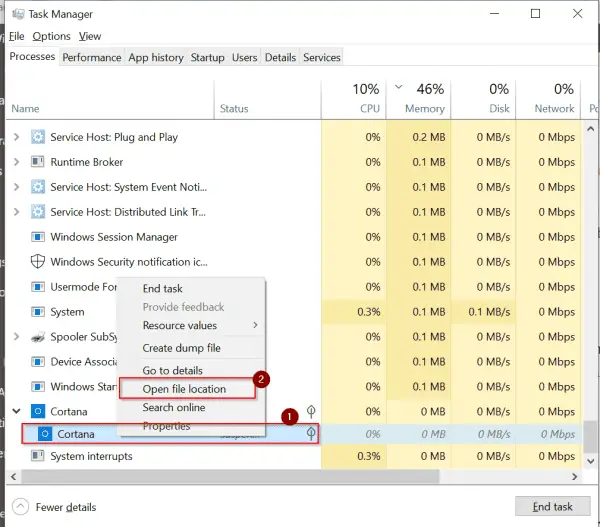The image size is (600, 527).
Task: Switch to the Performance tab
Action: pos(92,57)
